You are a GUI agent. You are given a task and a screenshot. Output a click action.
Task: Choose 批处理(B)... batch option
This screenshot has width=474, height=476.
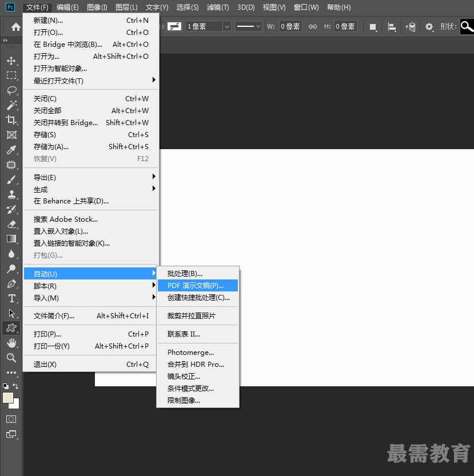point(198,274)
